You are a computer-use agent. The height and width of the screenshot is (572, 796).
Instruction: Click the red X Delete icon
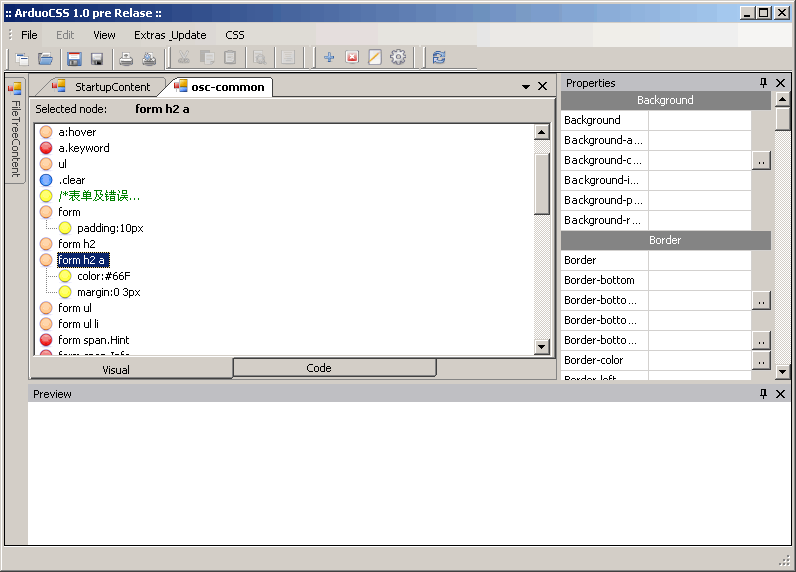[x=352, y=57]
